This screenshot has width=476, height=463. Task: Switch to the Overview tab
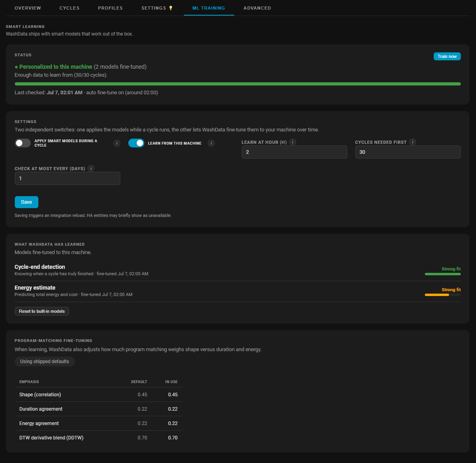tap(28, 8)
